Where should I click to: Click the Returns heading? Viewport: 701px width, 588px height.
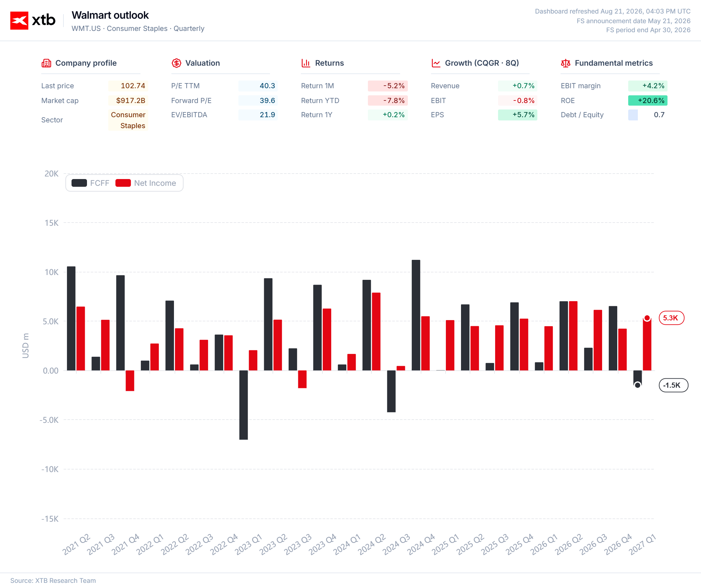point(330,63)
